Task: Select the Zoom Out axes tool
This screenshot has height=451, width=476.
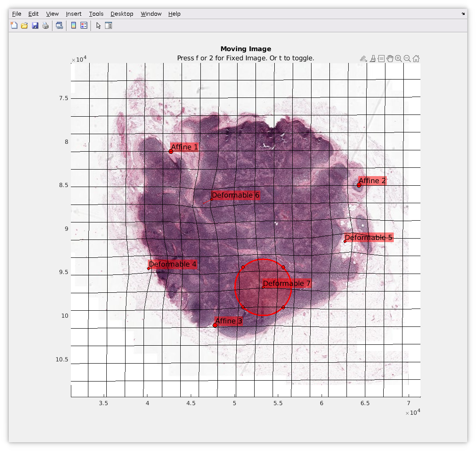Action: pos(407,59)
